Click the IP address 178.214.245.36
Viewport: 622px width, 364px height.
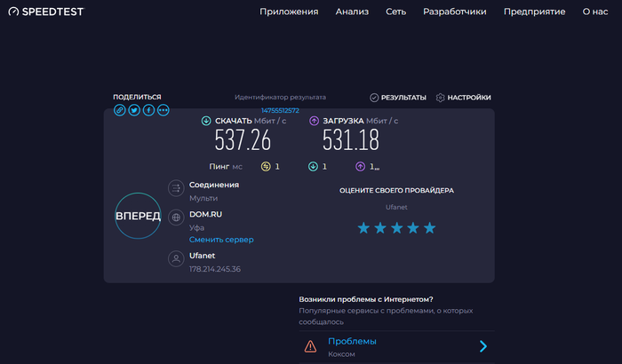pyautogui.click(x=215, y=269)
